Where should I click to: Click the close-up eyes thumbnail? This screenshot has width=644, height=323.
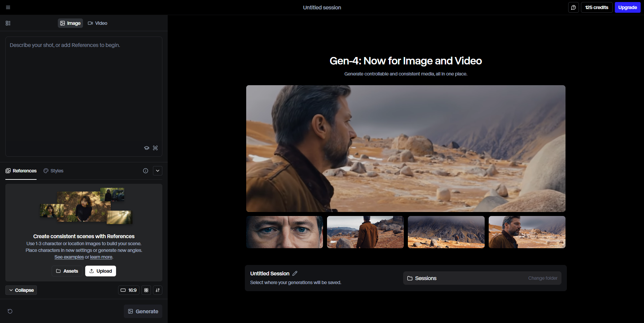click(284, 232)
